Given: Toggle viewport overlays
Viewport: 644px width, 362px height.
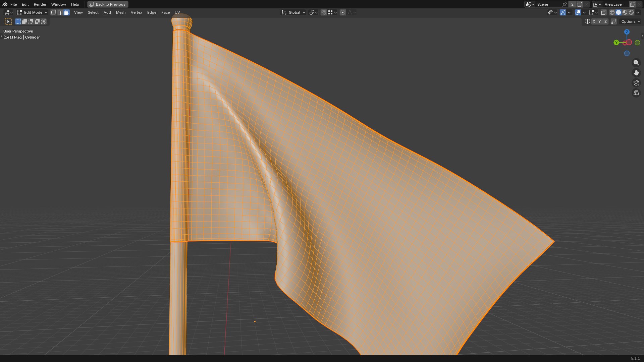Looking at the screenshot, I should tap(578, 12).
